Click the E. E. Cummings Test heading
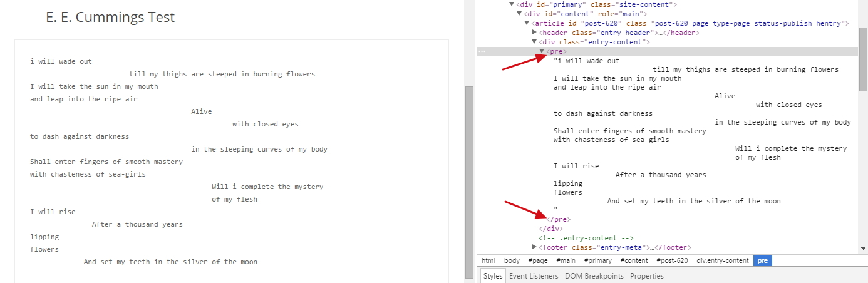This screenshot has width=868, height=283. click(x=110, y=18)
